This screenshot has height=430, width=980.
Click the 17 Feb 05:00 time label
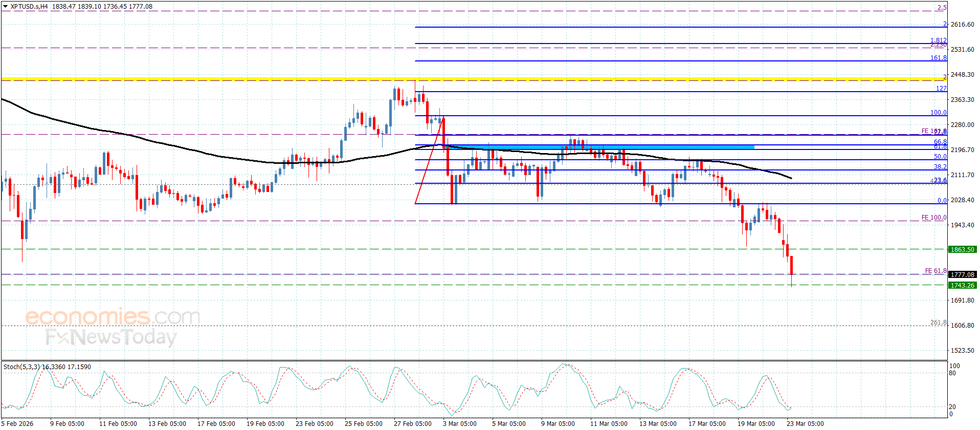pyautogui.click(x=216, y=424)
